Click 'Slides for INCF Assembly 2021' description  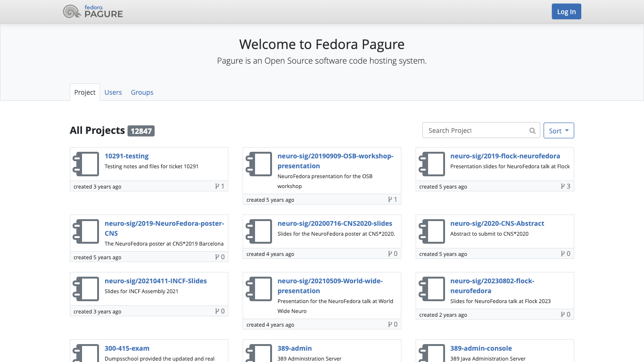pyautogui.click(x=141, y=291)
